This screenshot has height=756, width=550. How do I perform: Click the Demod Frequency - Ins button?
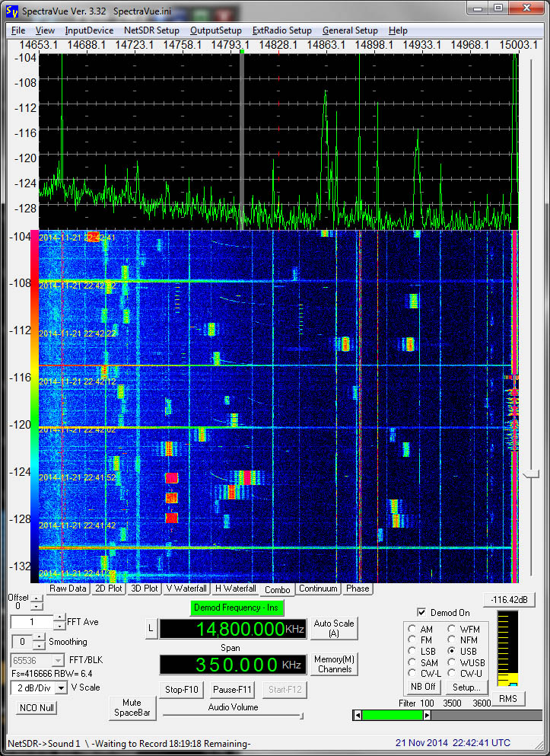[236, 608]
